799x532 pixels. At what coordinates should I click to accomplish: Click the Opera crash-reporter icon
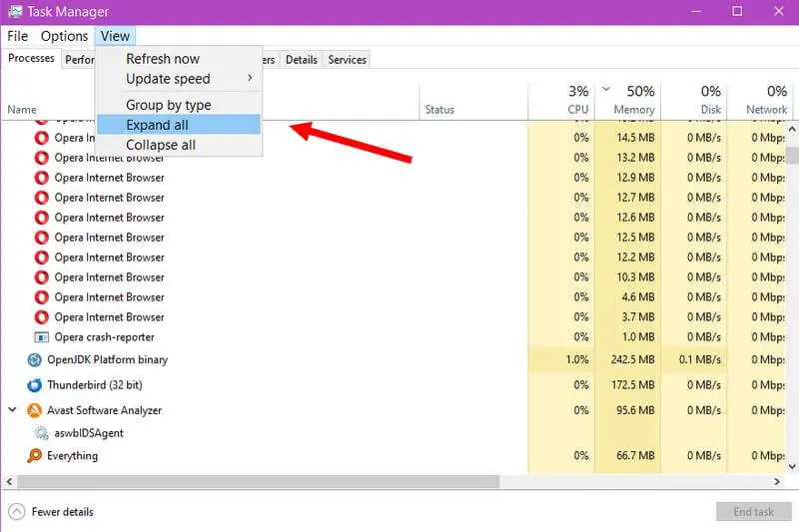click(x=41, y=337)
